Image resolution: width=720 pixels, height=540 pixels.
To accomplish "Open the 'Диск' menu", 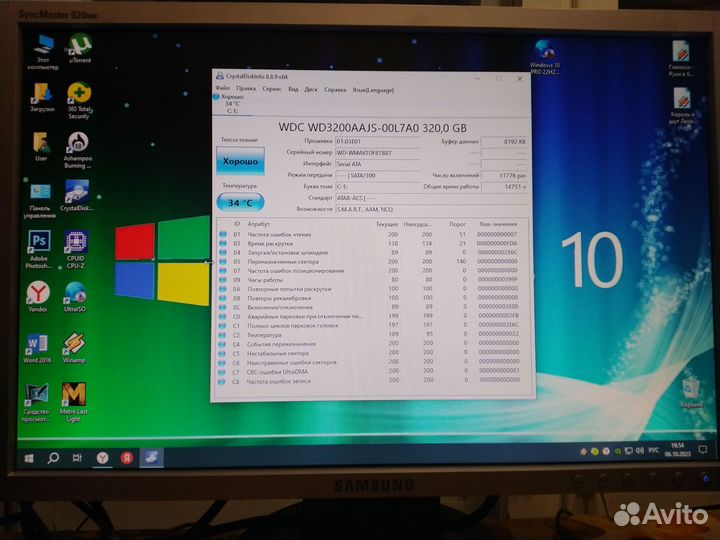I will click(x=311, y=90).
